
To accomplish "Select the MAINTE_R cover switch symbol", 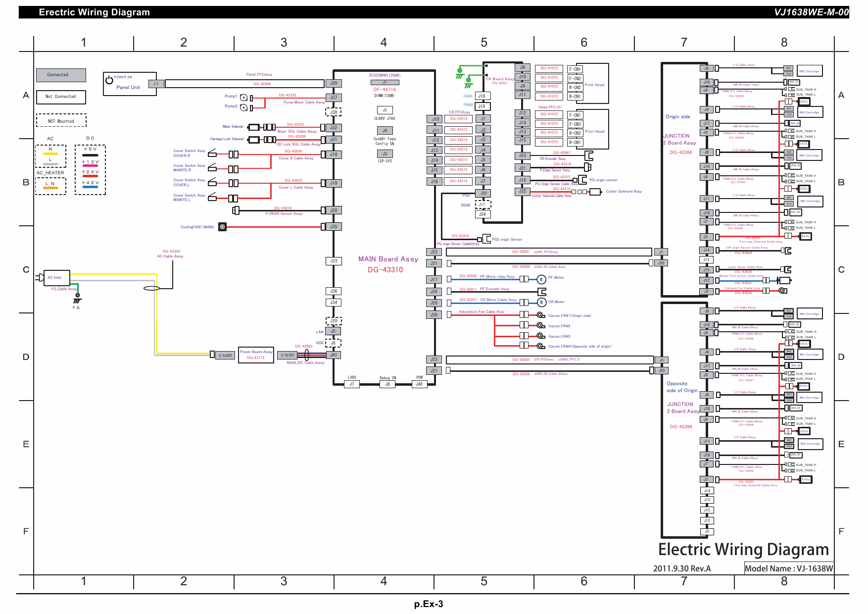I will pos(212,167).
